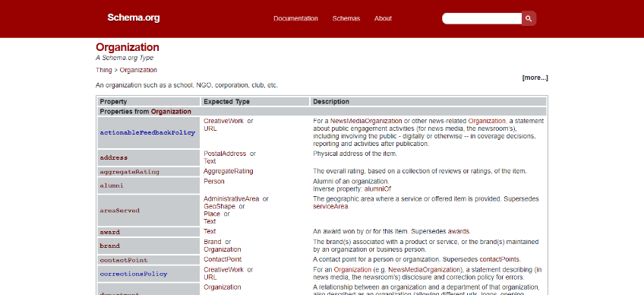Follow the Organization breadcrumb link

(138, 70)
